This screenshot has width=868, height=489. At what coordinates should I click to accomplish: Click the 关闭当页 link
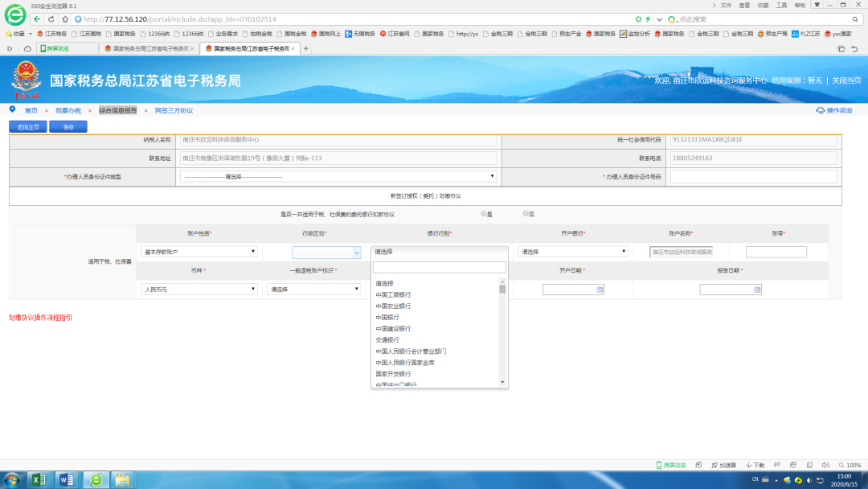click(846, 80)
